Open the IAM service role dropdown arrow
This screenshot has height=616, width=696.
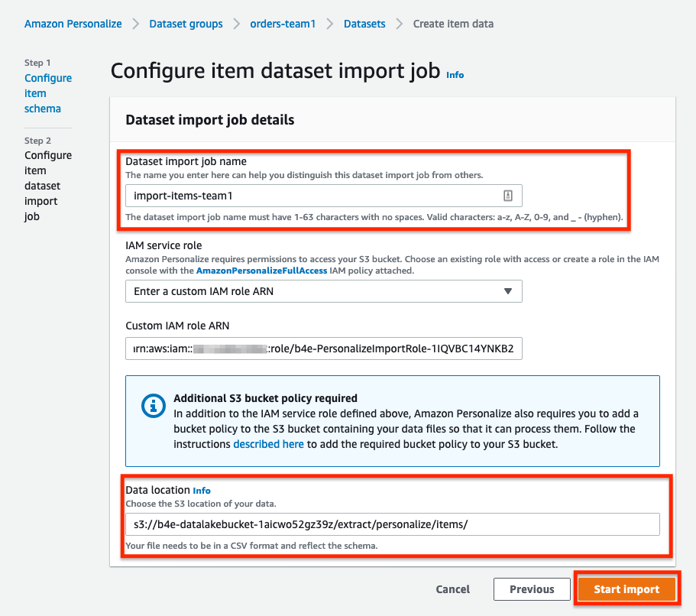pyautogui.click(x=508, y=291)
